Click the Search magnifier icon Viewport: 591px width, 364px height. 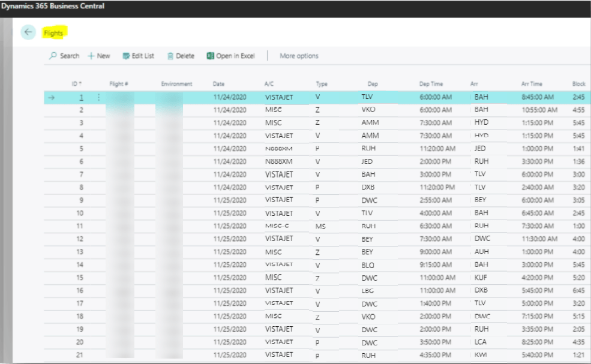tap(53, 56)
